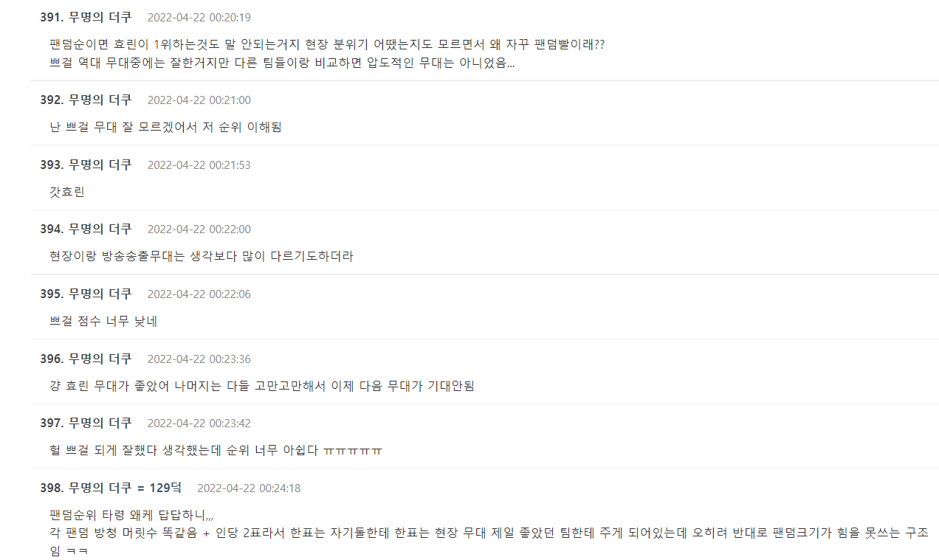Click the timestamp 2022-04-22 00:21:00
Screen dimensions: 939x560
tap(199, 100)
